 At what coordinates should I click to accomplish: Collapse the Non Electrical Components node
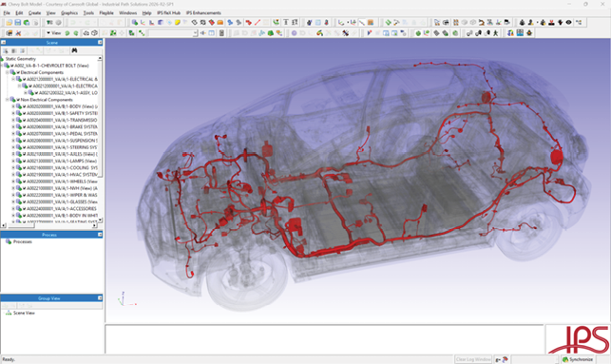click(x=7, y=100)
